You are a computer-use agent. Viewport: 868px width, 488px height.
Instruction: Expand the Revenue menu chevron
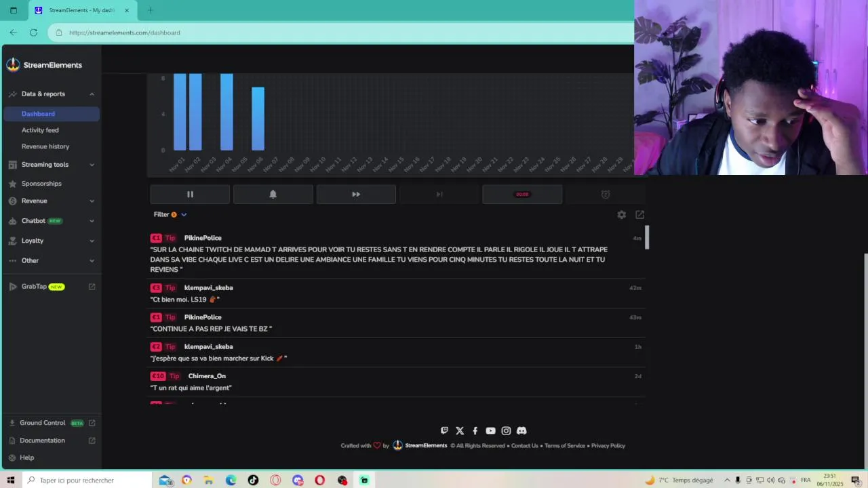[x=92, y=201]
